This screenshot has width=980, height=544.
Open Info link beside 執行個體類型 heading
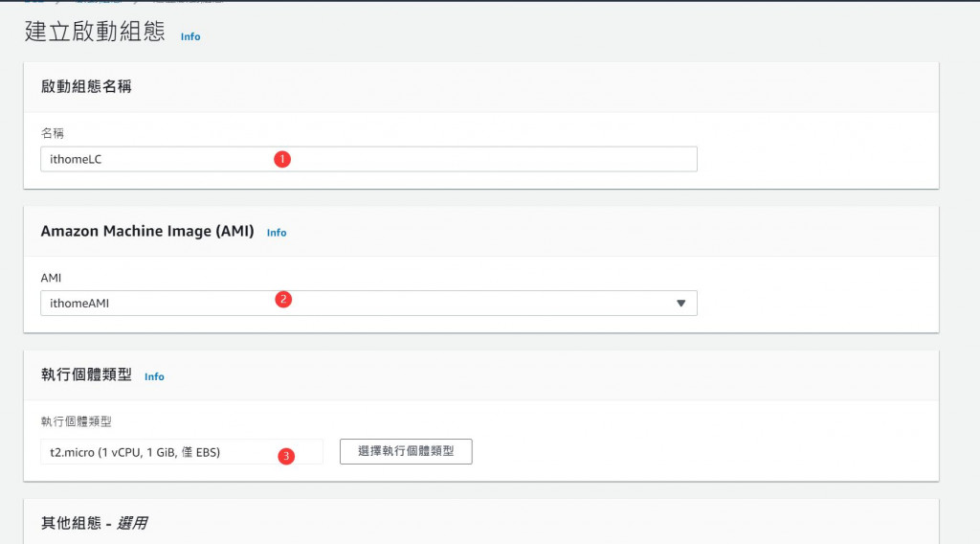(154, 376)
